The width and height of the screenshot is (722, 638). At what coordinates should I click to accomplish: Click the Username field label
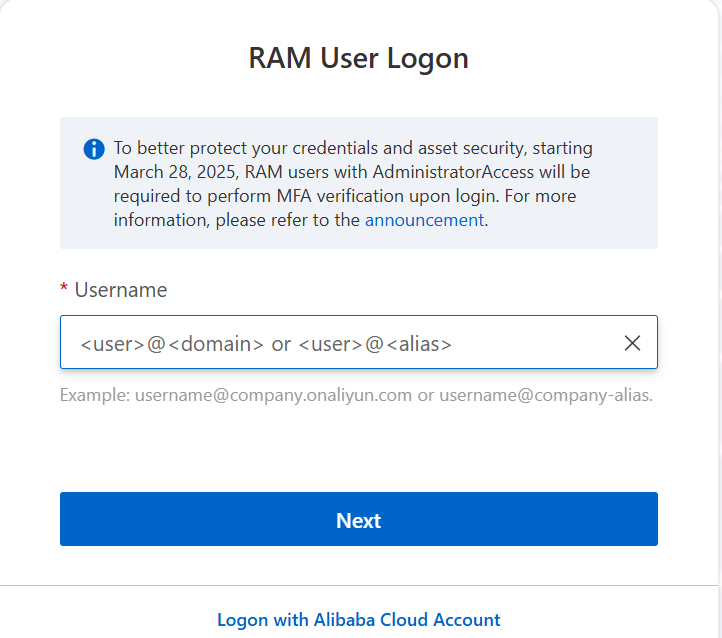coord(121,290)
